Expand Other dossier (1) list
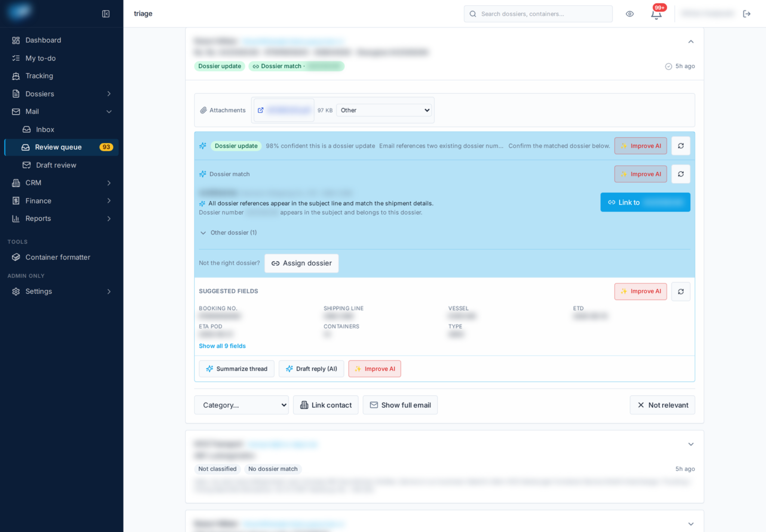Viewport: 766px width, 532px height. coord(228,233)
